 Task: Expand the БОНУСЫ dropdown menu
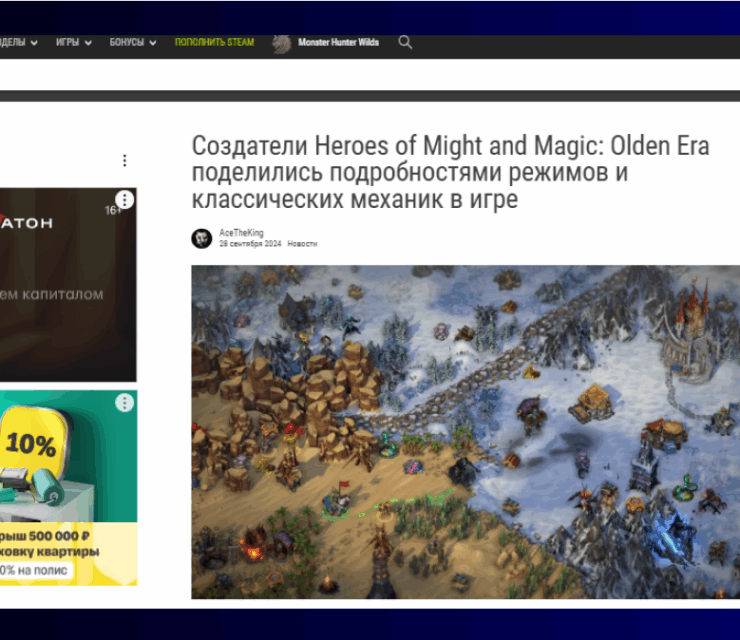(x=133, y=42)
